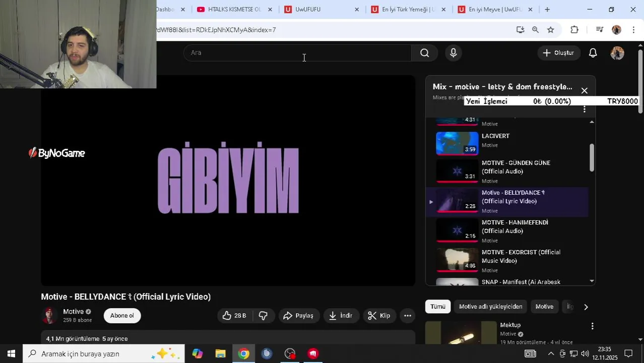Switch to the En İyi Türk Yemeği tab

pyautogui.click(x=408, y=10)
